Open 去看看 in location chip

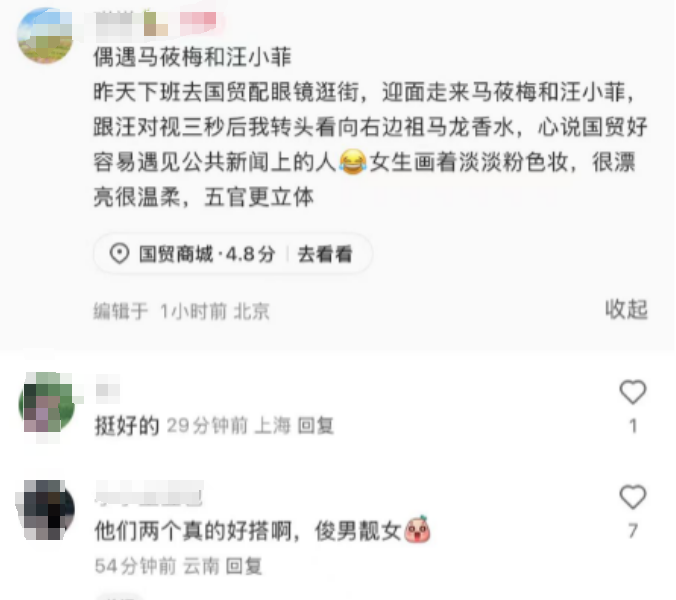(325, 254)
